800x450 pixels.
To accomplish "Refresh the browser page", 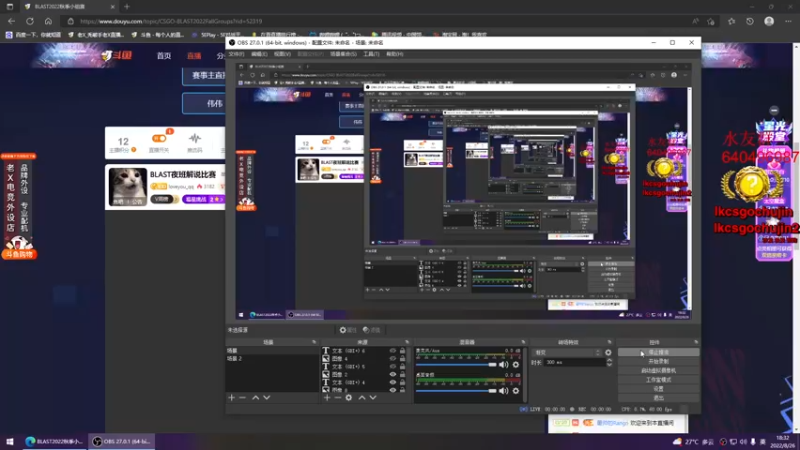I will click(x=30, y=21).
